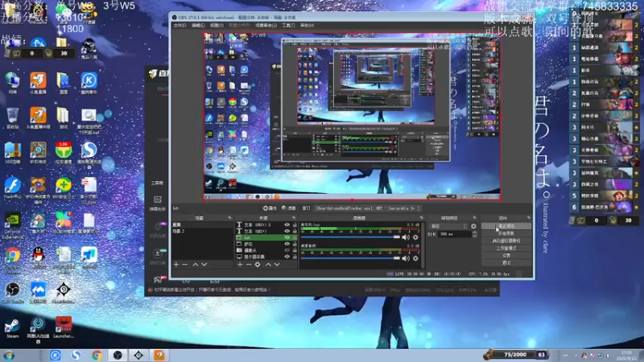Toggle visibility of second 文本 (GDI+) source

[287, 231]
